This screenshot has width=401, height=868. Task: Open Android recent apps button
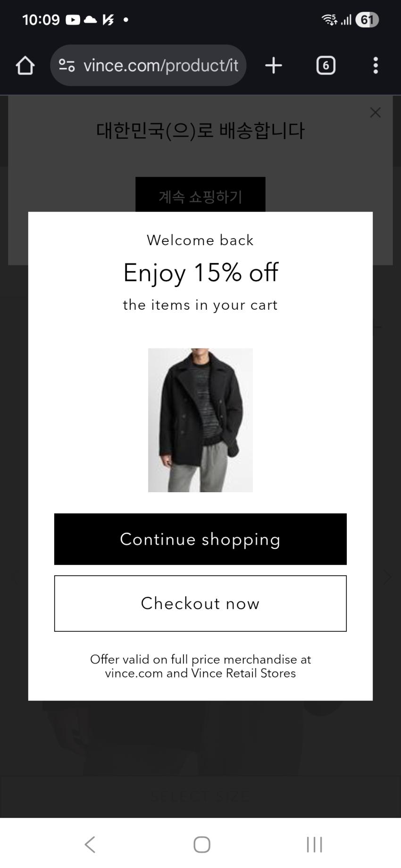[314, 844]
